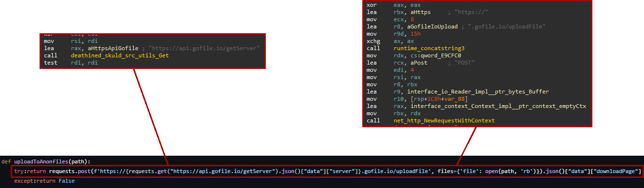Click the 'try:return' keywords in the Python code

(x=30, y=171)
